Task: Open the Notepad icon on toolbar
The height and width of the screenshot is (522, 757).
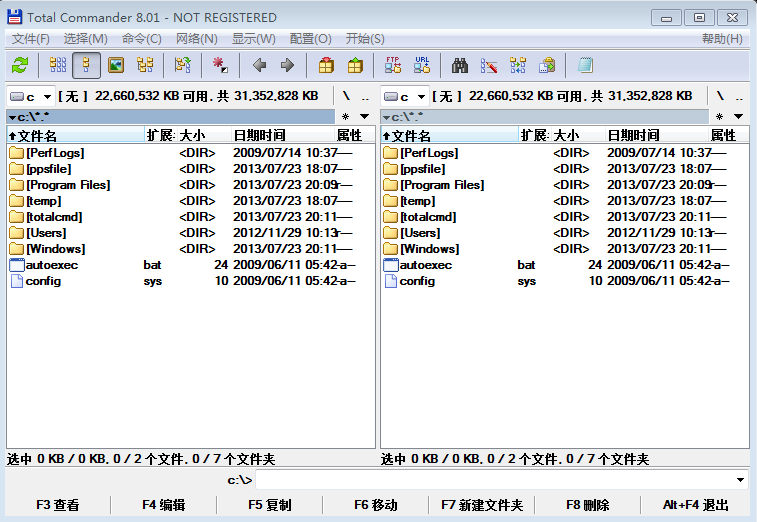Action: [585, 65]
